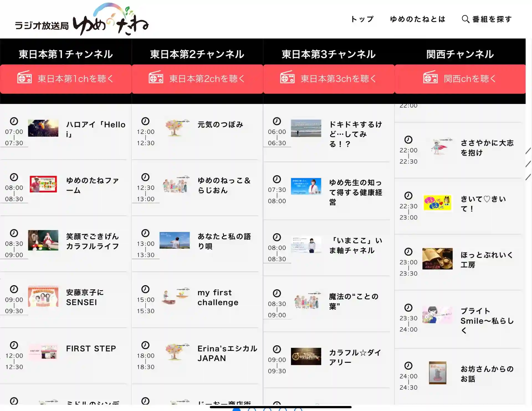Click the ゆめのたね rainbow logo

click(110, 19)
